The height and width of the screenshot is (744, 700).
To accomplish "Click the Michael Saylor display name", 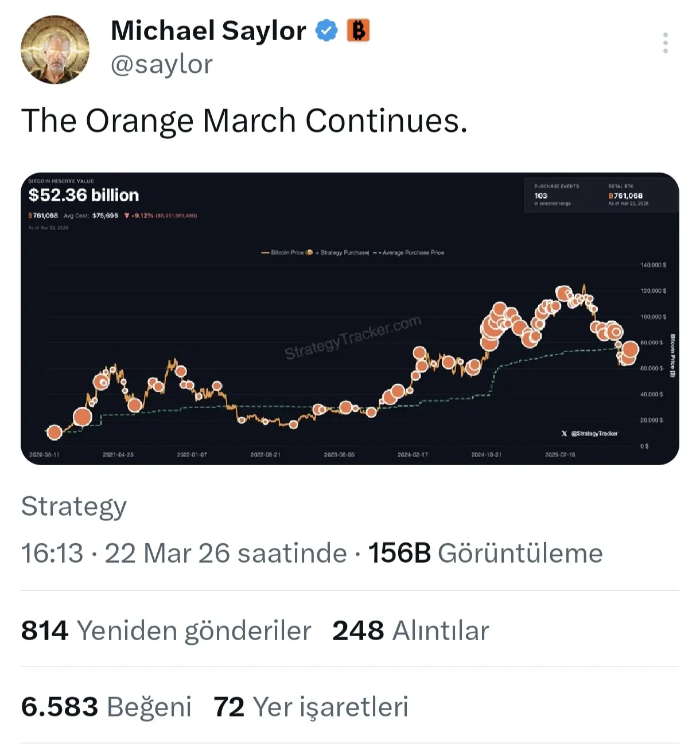I will (208, 30).
